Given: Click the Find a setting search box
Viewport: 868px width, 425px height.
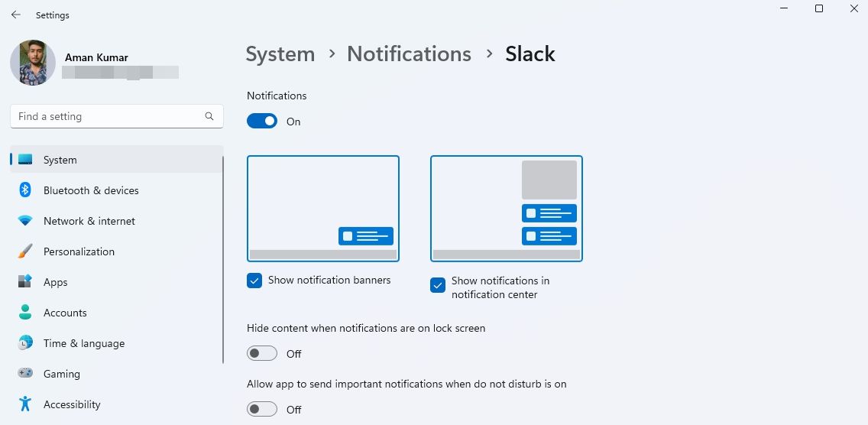Looking at the screenshot, I should pyautogui.click(x=117, y=116).
